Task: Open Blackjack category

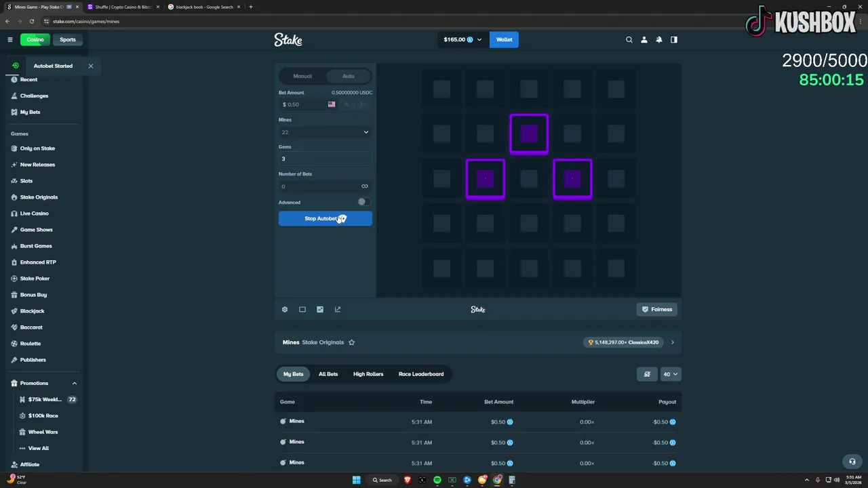Action: [32, 311]
